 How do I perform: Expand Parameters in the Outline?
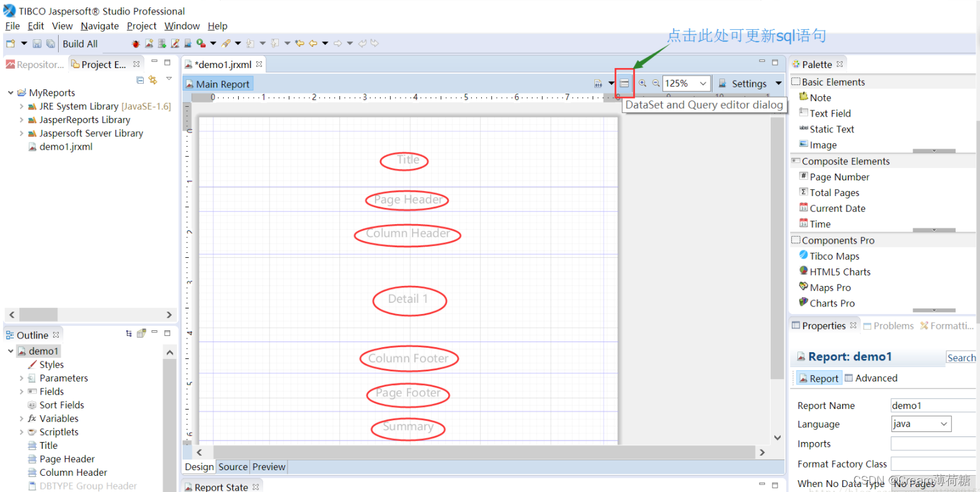click(x=21, y=378)
